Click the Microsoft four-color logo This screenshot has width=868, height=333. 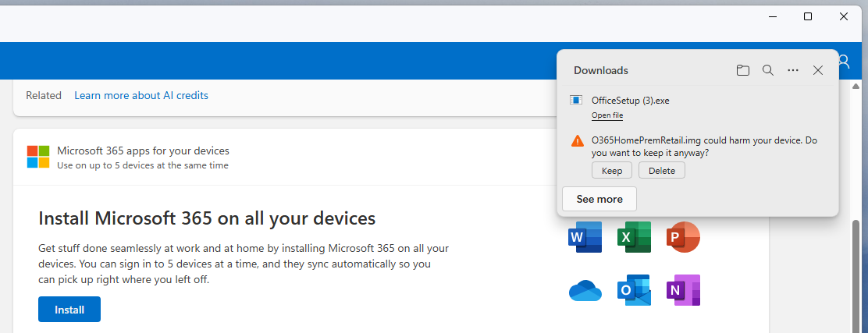click(x=38, y=157)
